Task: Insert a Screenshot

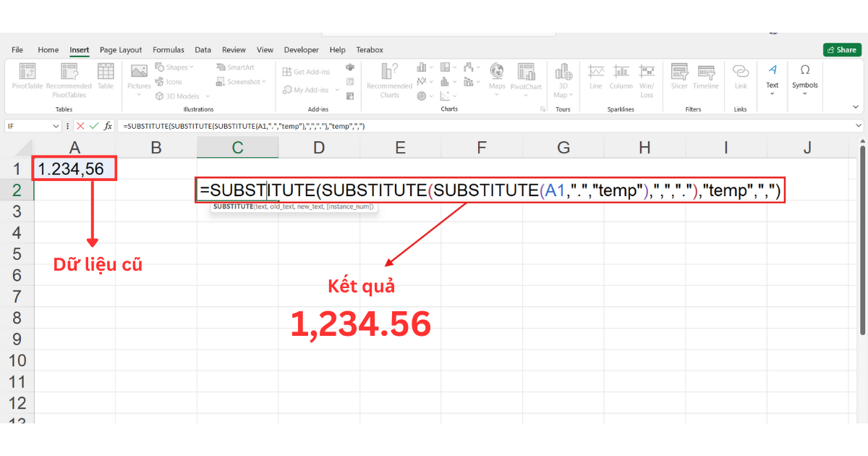Action: click(x=239, y=81)
